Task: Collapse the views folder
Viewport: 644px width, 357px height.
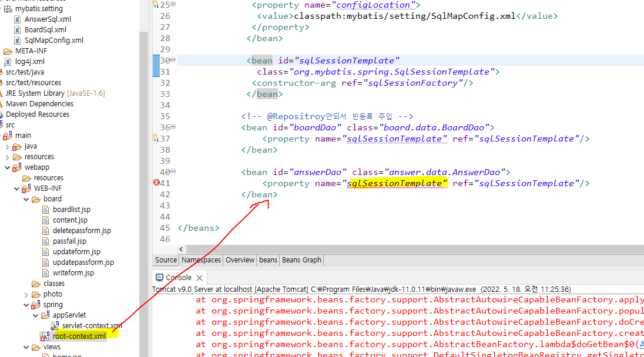Action: 26,347
